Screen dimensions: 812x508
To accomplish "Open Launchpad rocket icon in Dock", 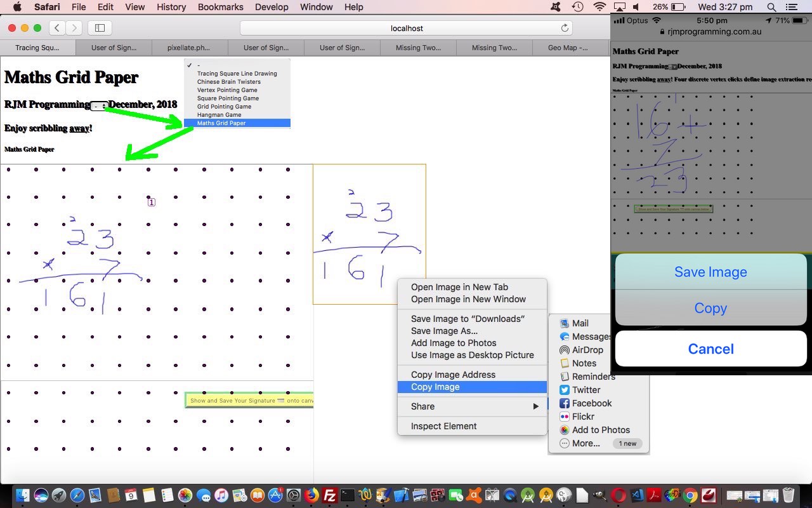I will pos(59,495).
